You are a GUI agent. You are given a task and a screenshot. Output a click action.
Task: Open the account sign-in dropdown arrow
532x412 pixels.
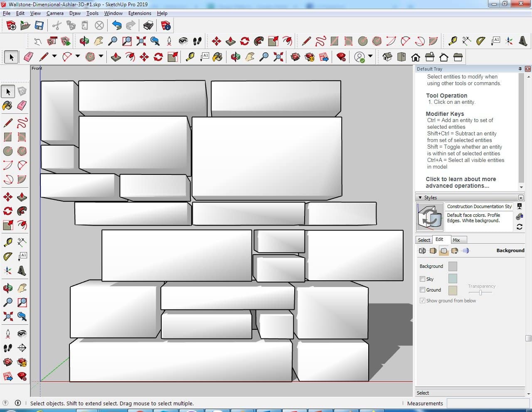coord(370,56)
